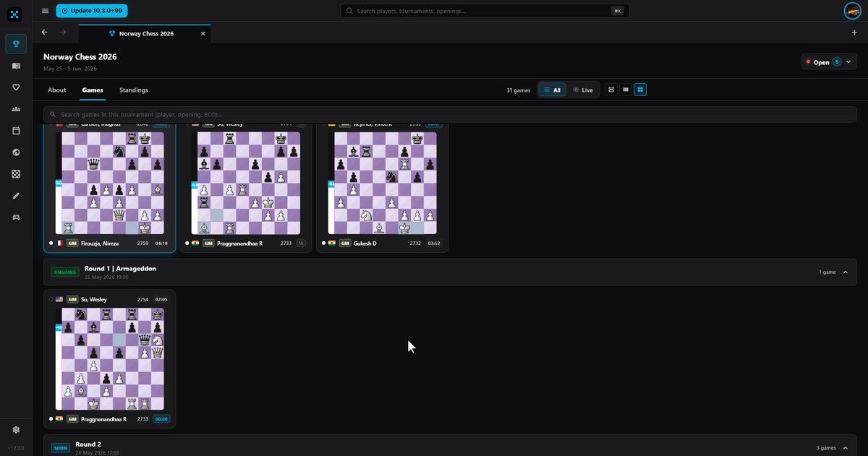Switch to the Standings tab

pos(134,90)
